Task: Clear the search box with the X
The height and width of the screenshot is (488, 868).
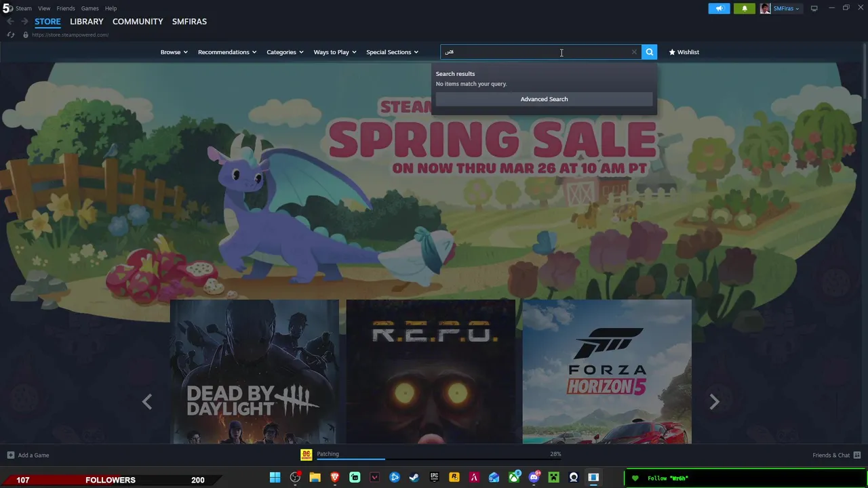Action: [634, 52]
